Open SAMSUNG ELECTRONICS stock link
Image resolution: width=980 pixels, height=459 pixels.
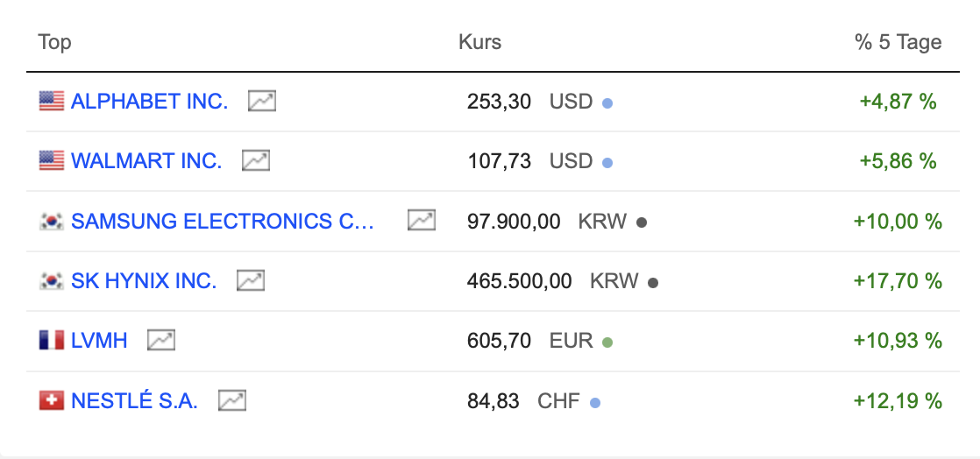223,221
